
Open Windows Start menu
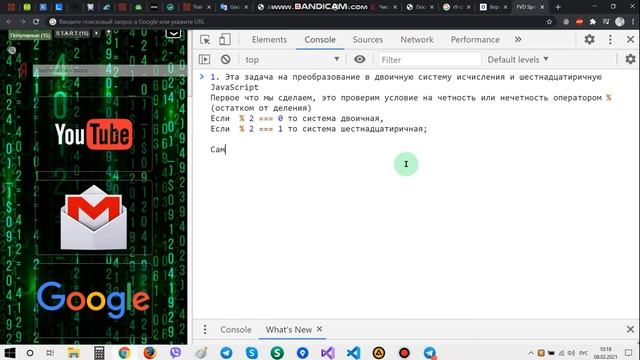pyautogui.click(x=10, y=353)
